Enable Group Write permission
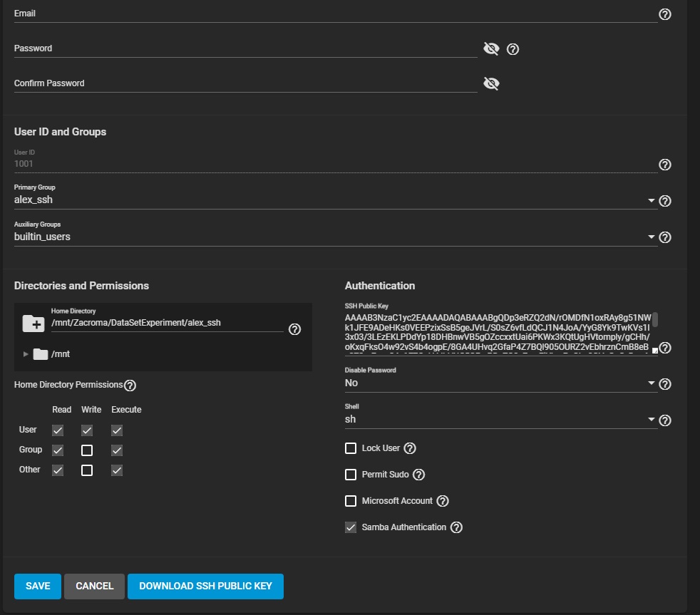This screenshot has width=700, height=615. coord(87,450)
